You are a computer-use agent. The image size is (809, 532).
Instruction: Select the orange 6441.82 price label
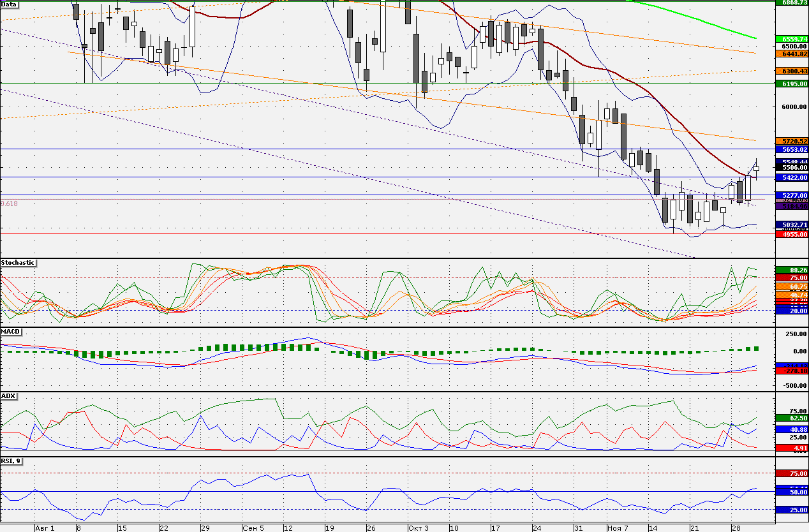coord(791,54)
